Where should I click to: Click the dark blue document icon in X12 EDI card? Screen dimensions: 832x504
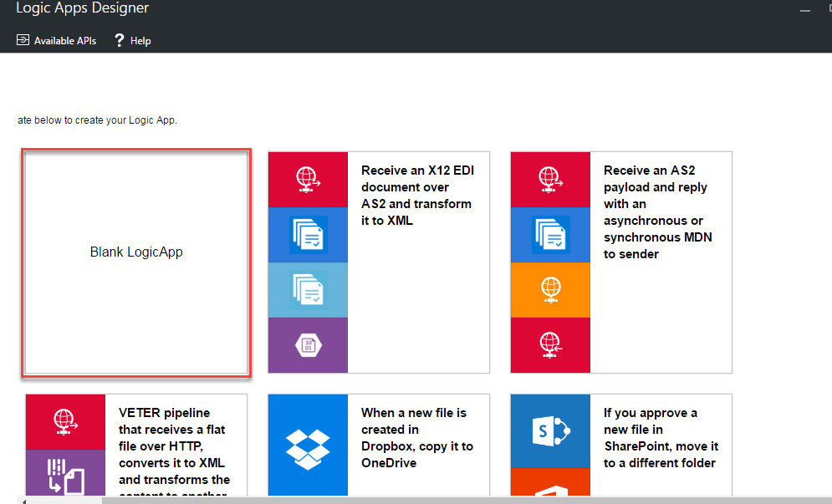[308, 235]
